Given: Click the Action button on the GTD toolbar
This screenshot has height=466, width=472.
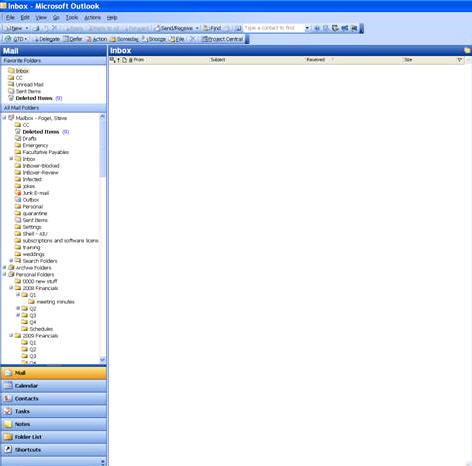Looking at the screenshot, I should [x=96, y=39].
